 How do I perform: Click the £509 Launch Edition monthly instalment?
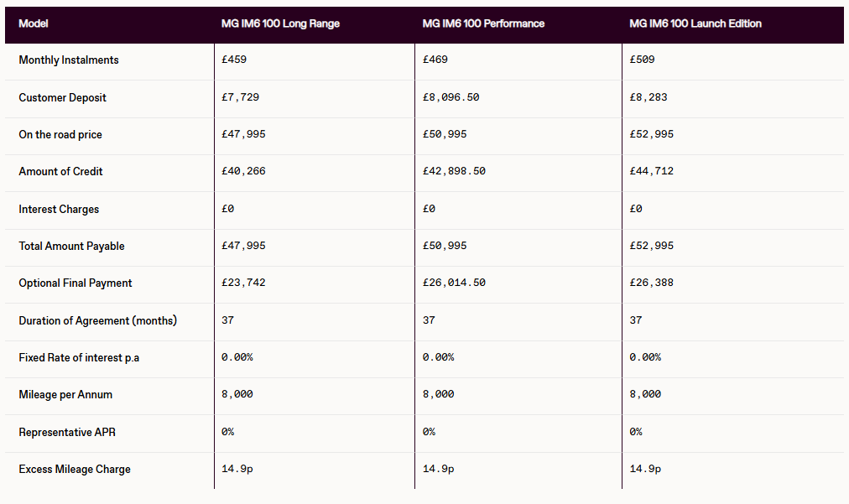(642, 60)
